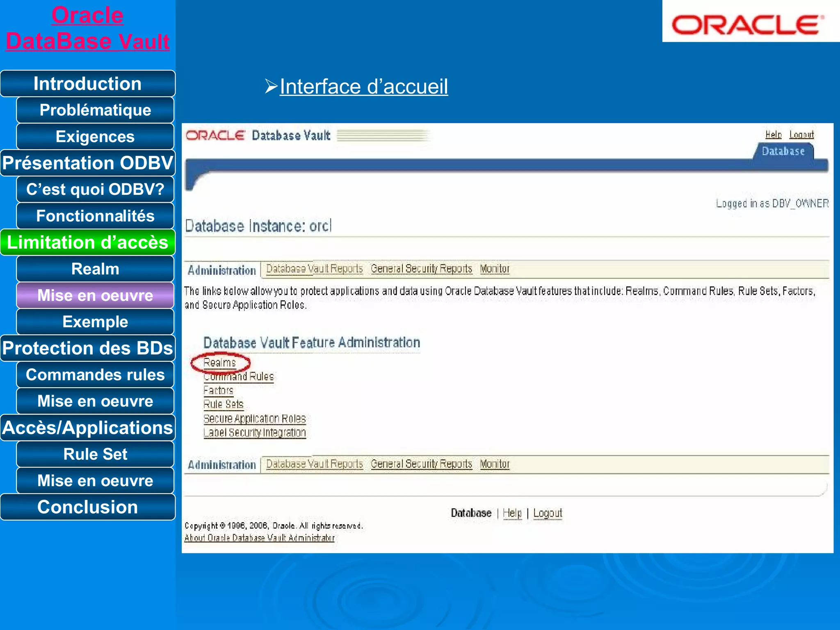Open the Commandes rules item
The image size is (840, 630).
pyautogui.click(x=95, y=375)
